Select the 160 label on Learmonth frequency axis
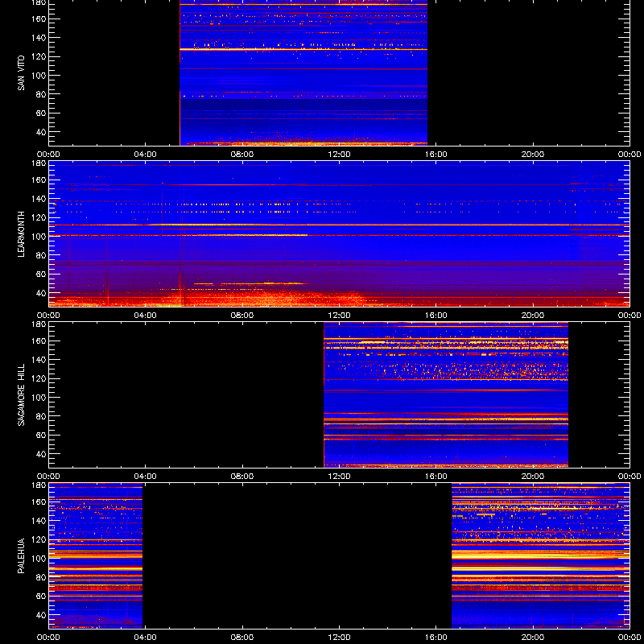 pyautogui.click(x=39, y=180)
